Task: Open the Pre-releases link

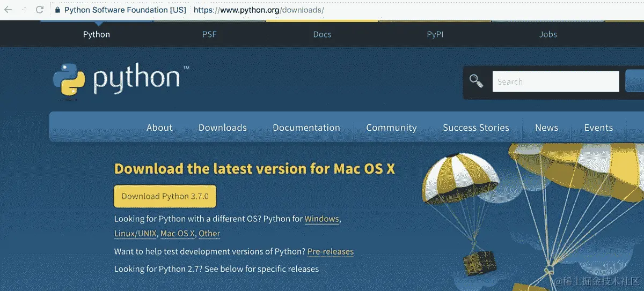Action: [331, 251]
